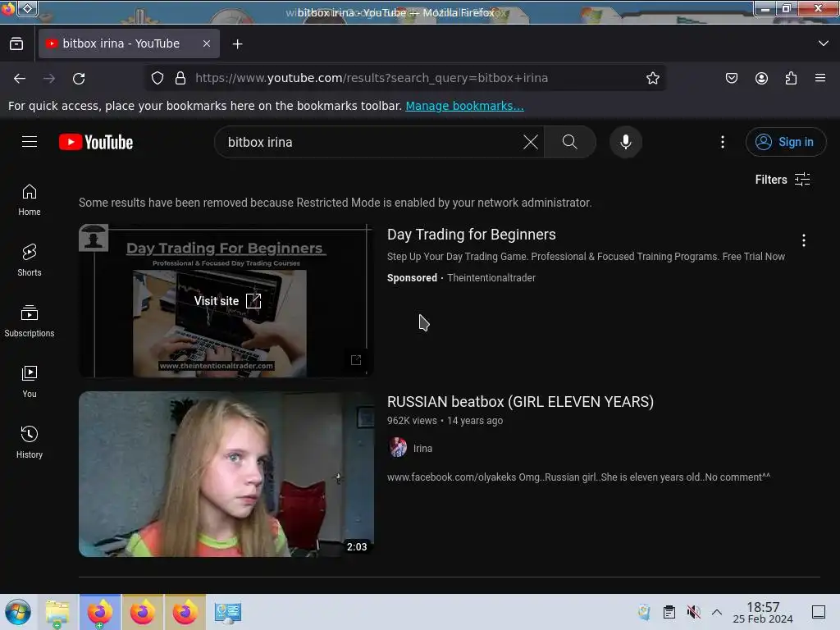Click the Manage bookmarks link
The height and width of the screenshot is (630, 840).
pyautogui.click(x=464, y=106)
